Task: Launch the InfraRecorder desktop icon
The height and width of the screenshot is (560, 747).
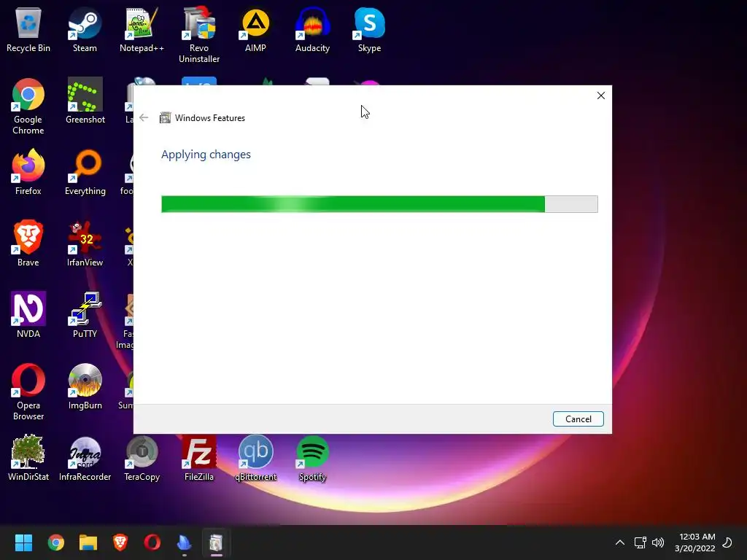Action: (x=85, y=458)
